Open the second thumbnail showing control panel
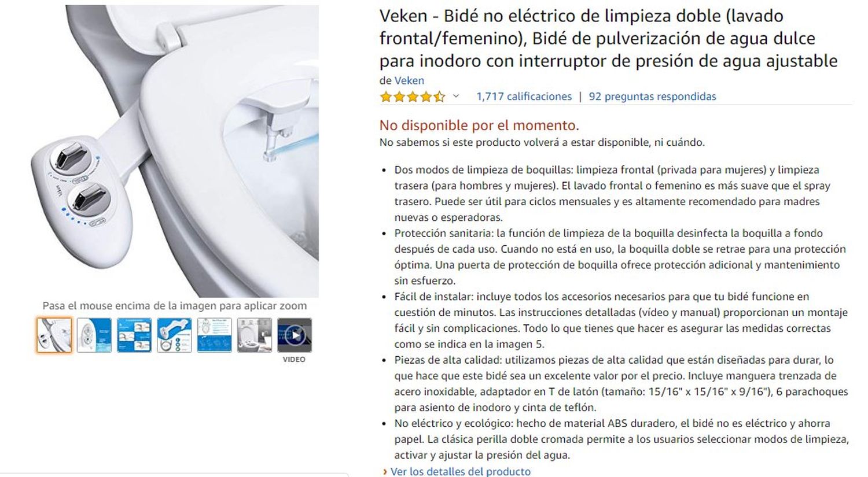 pos(94,335)
